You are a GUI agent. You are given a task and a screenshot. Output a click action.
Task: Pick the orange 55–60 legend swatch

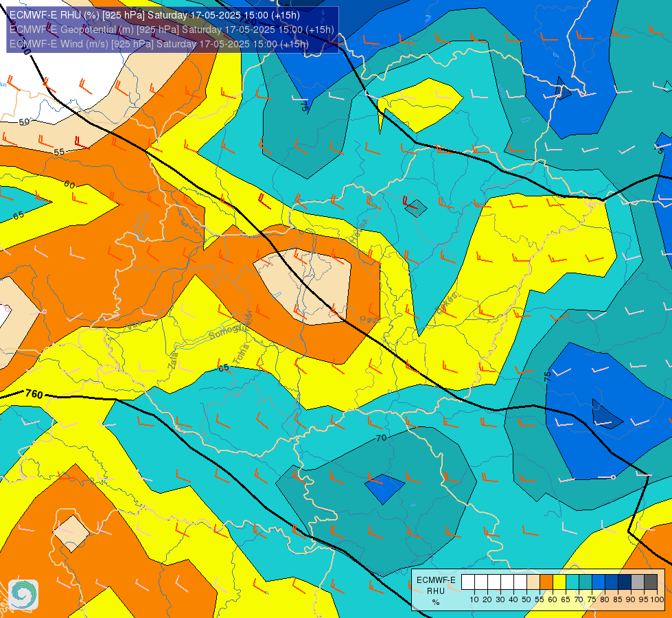pos(546,582)
